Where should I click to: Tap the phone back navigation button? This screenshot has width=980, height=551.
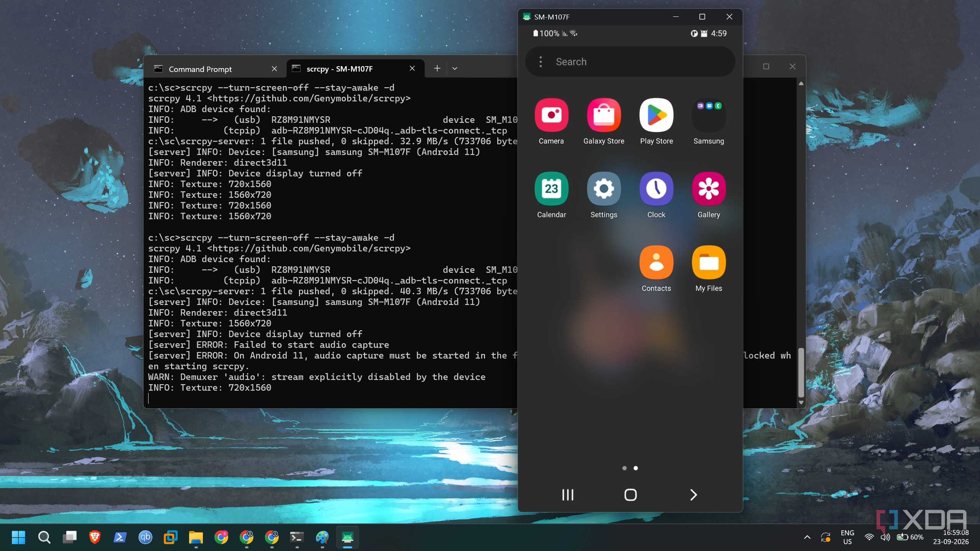pyautogui.click(x=693, y=495)
